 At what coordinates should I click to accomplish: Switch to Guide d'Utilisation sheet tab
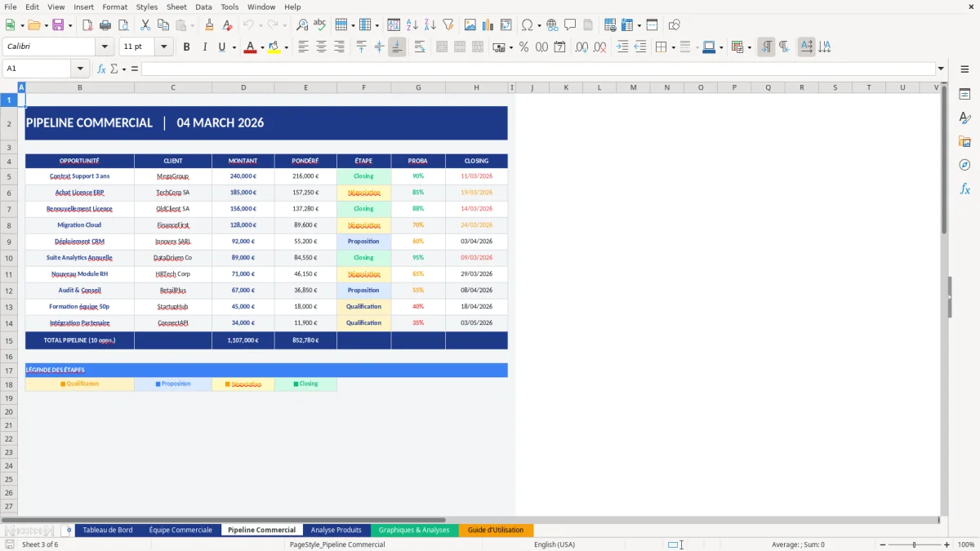(x=496, y=530)
